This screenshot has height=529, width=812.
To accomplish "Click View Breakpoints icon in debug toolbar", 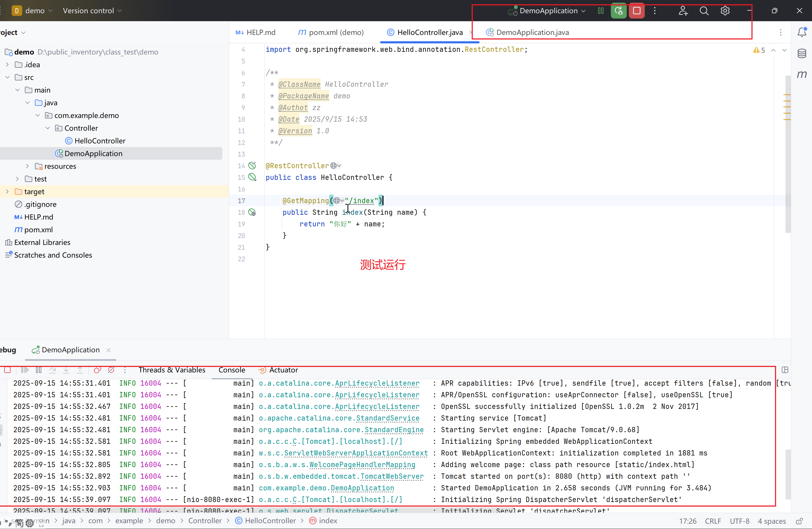I will tap(97, 370).
